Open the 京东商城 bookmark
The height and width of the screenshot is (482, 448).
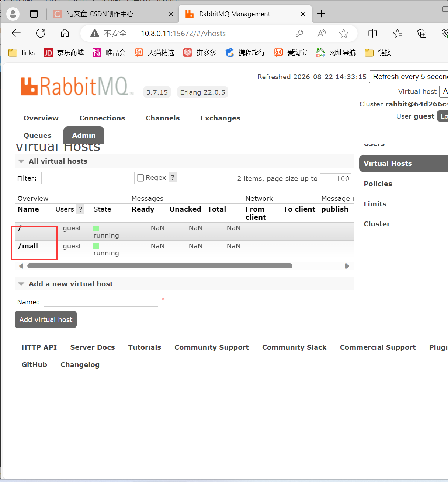64,53
